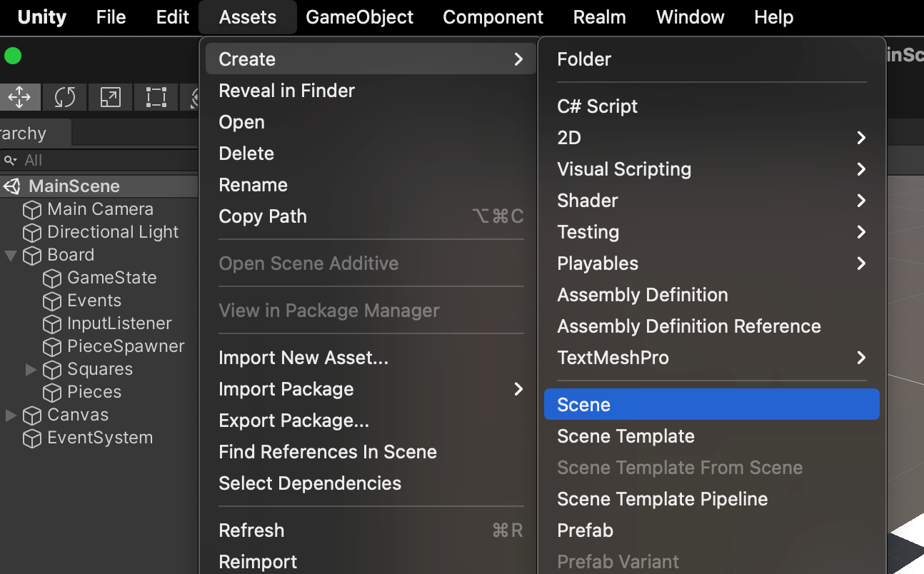Click the Main Camera cube icon

pos(32,210)
